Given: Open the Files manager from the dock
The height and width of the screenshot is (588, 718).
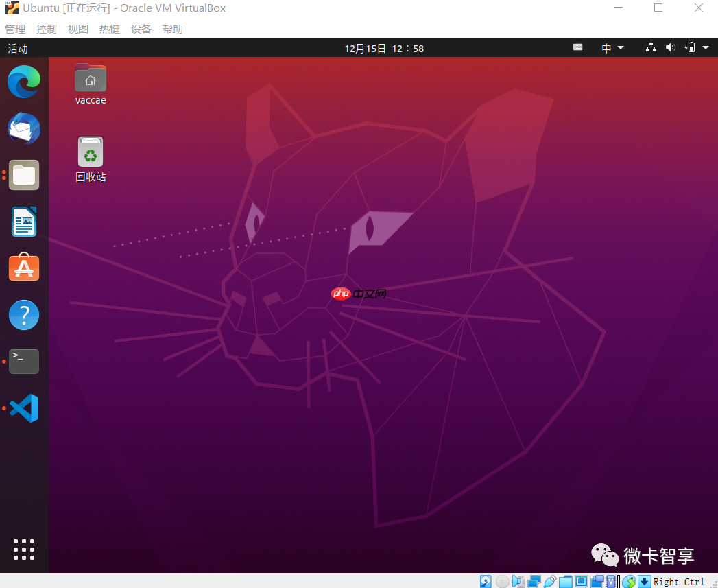Looking at the screenshot, I should point(24,175).
